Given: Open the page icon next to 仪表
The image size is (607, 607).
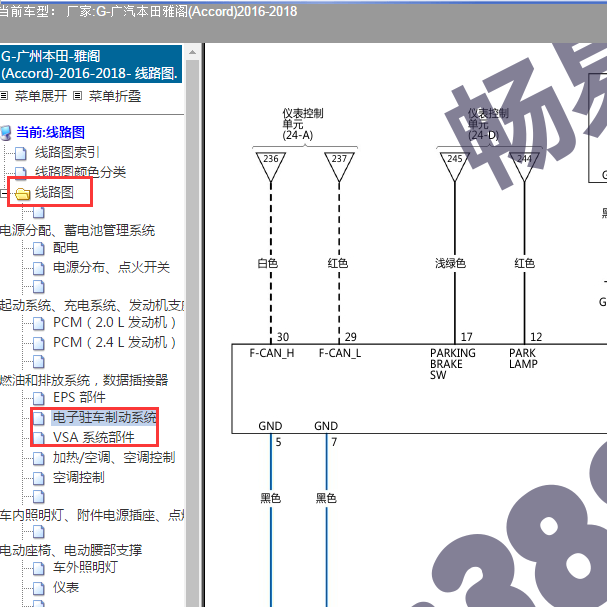Looking at the screenshot, I should 38,588.
